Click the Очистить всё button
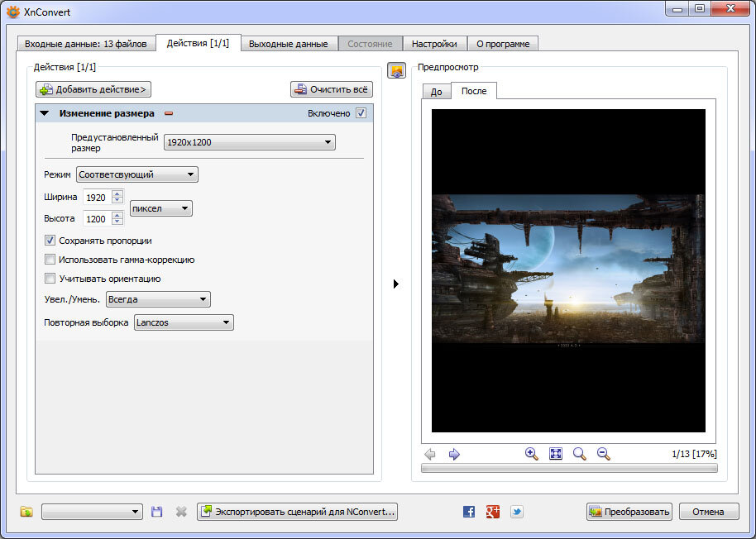Viewport: 756px width, 539px height. (x=331, y=89)
